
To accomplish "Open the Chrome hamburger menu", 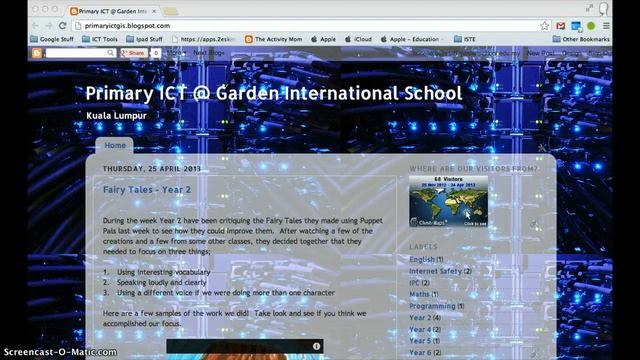I will click(x=606, y=26).
